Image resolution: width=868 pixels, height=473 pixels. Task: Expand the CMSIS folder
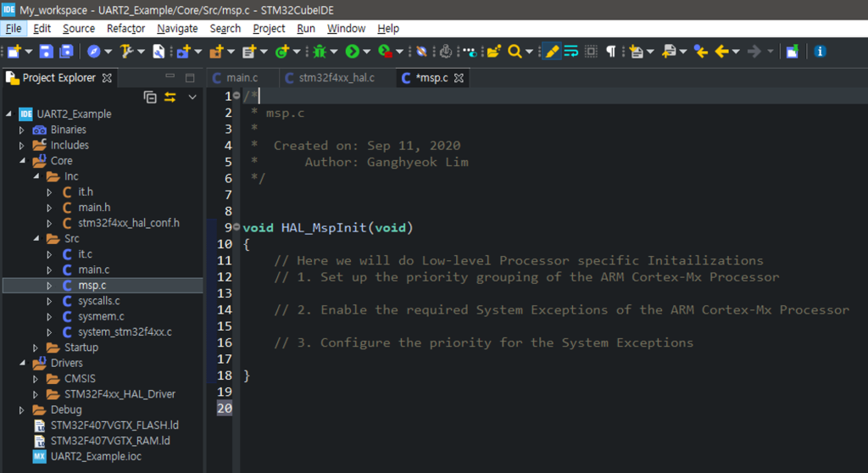(36, 378)
